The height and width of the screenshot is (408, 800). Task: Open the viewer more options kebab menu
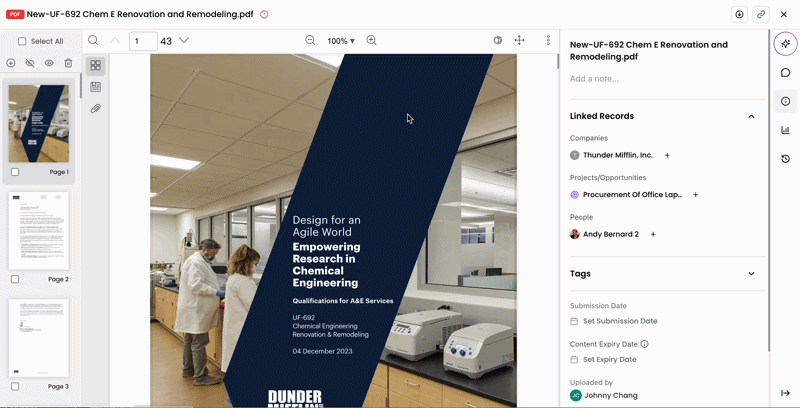tap(548, 40)
